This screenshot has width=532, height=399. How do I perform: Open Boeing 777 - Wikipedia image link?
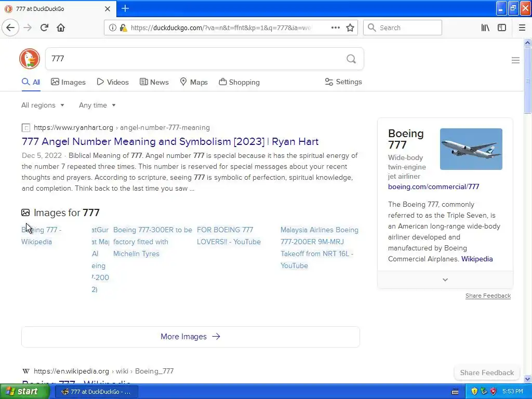point(42,236)
